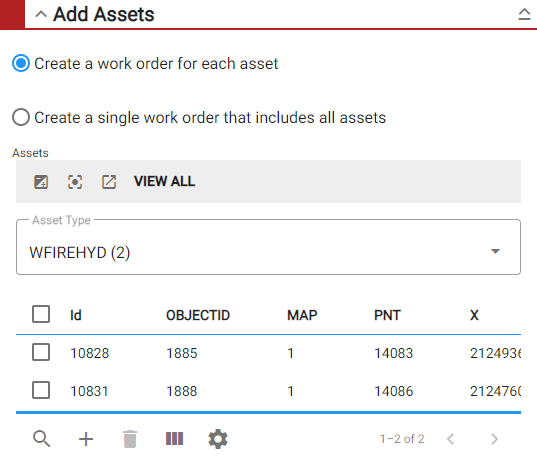This screenshot has height=472, width=537.
Task: Click the VIEW ALL button
Action: click(x=164, y=181)
